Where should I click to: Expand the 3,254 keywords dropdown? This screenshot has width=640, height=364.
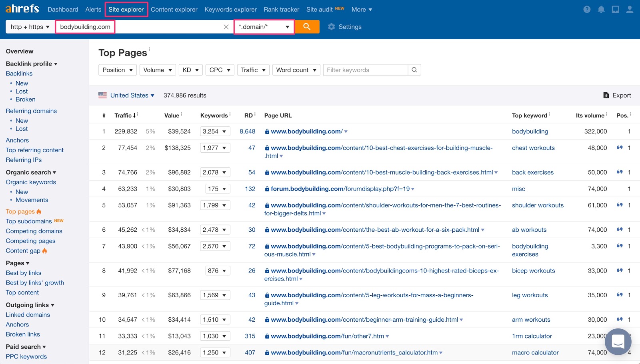pyautogui.click(x=215, y=131)
